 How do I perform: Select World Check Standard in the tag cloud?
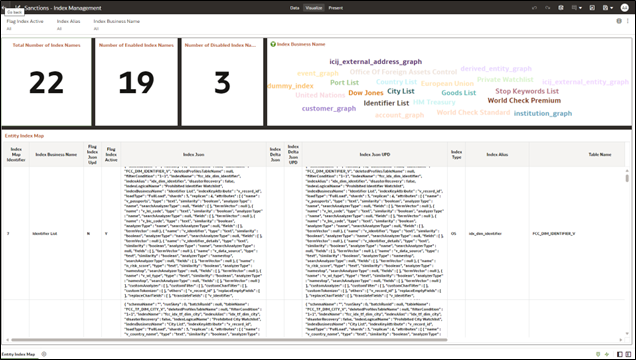tap(473, 112)
